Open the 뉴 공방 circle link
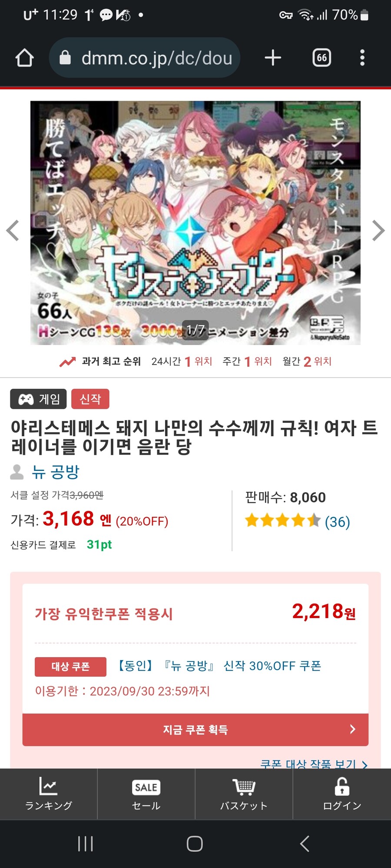 (x=56, y=472)
